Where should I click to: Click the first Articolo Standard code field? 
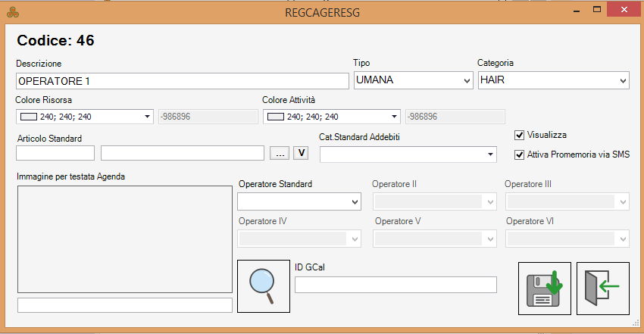point(55,153)
